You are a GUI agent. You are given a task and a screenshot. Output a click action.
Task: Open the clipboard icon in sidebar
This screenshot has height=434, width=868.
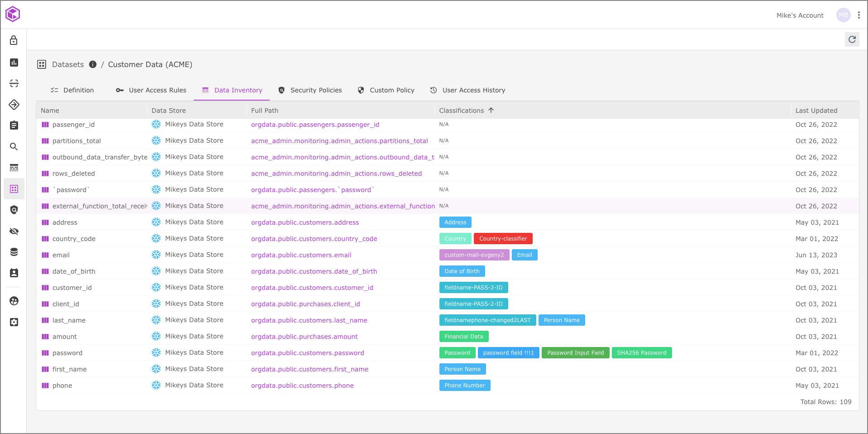14,125
